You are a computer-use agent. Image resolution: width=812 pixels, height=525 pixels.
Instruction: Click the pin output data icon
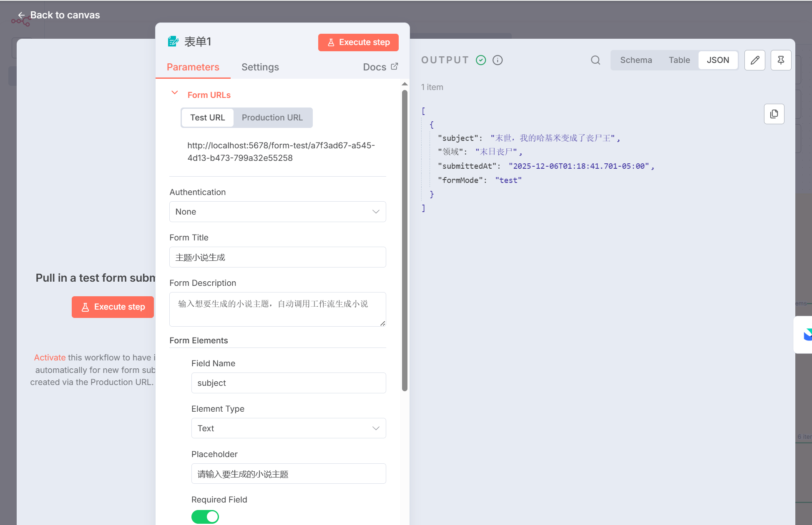click(x=781, y=60)
